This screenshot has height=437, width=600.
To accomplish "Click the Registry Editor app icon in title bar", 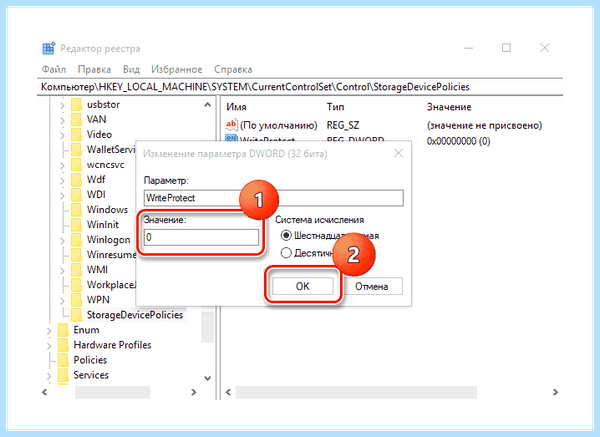I will 49,49.
